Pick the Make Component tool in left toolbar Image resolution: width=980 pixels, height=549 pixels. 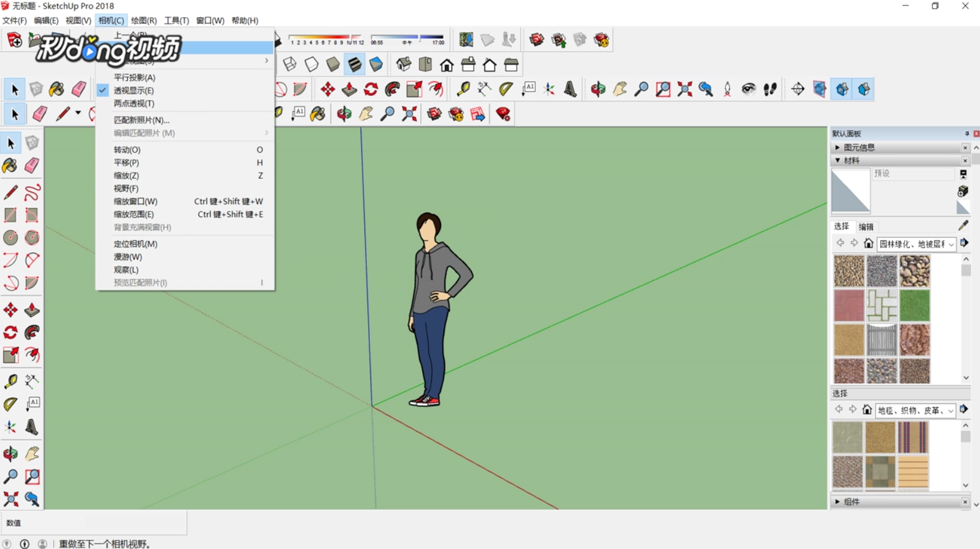click(x=32, y=143)
